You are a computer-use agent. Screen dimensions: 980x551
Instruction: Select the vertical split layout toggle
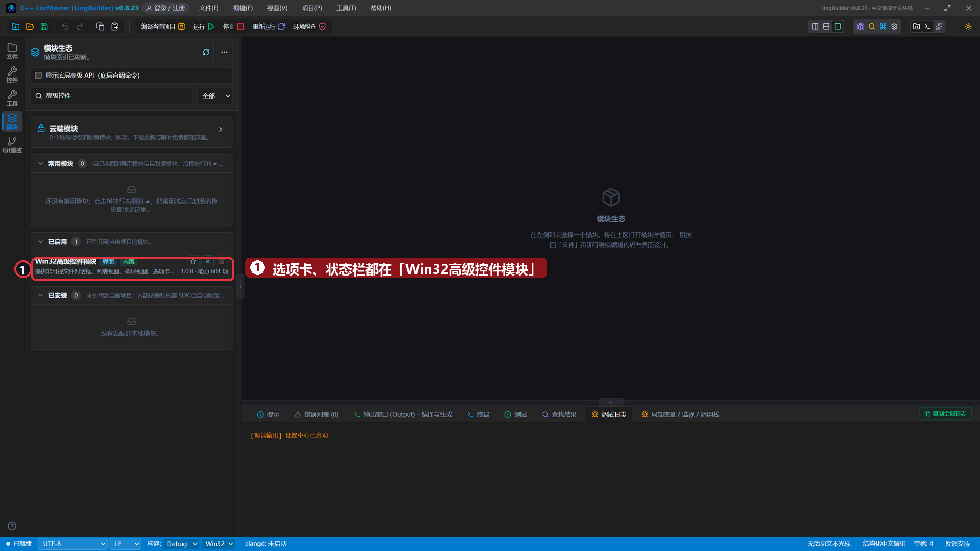point(815,27)
